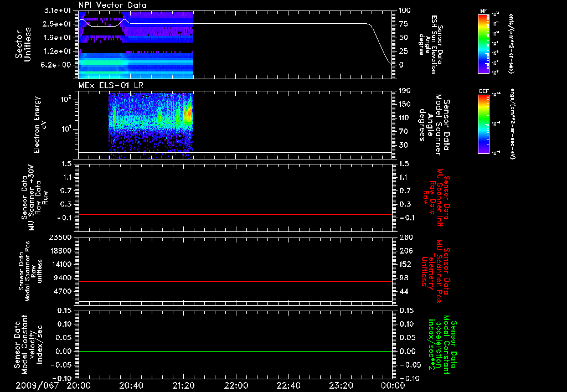Click the '190' scanner angle tick label
The image size is (567, 392).
[x=405, y=91]
